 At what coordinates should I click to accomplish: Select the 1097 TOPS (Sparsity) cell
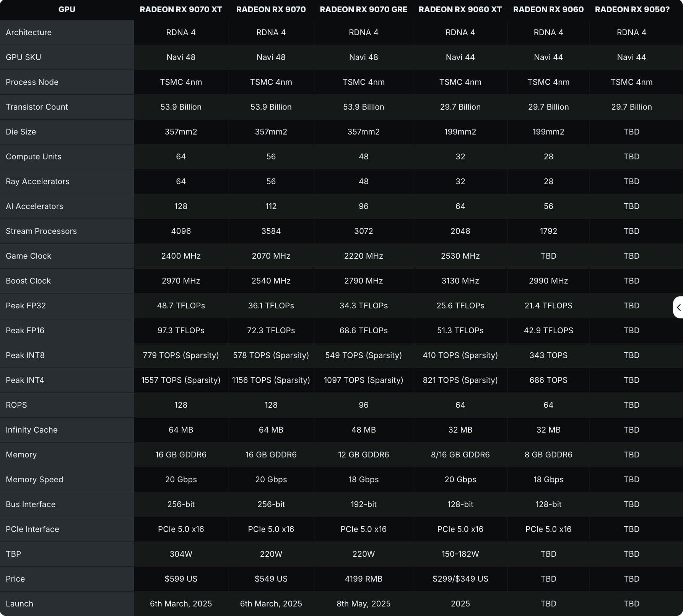click(363, 380)
